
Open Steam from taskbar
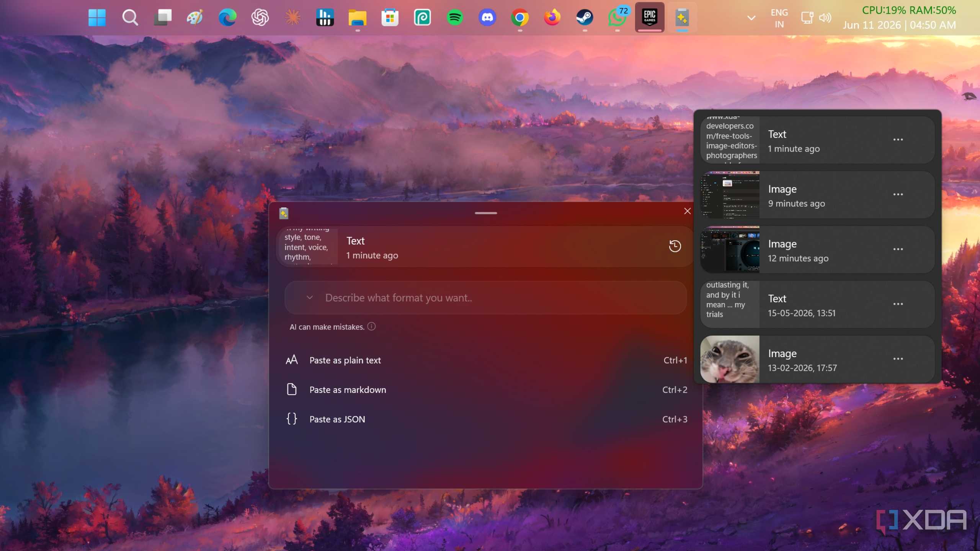pos(585,18)
